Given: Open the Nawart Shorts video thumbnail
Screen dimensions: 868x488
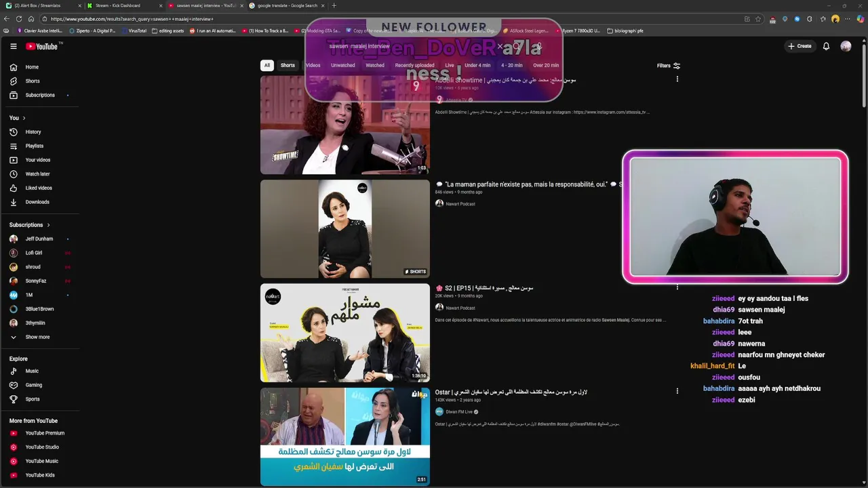Looking at the screenshot, I should pyautogui.click(x=345, y=229).
